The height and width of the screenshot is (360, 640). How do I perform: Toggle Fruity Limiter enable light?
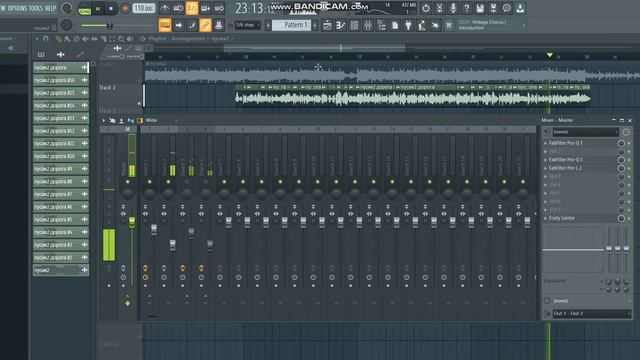629,218
